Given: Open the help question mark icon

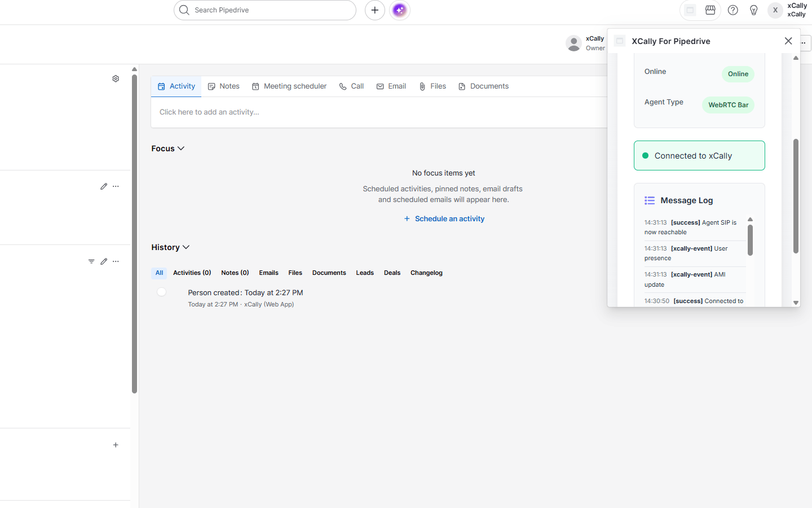Looking at the screenshot, I should 733,10.
